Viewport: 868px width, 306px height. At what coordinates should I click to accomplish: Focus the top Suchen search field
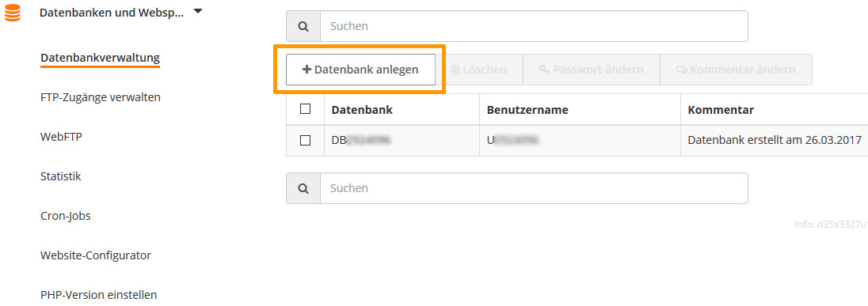[534, 26]
